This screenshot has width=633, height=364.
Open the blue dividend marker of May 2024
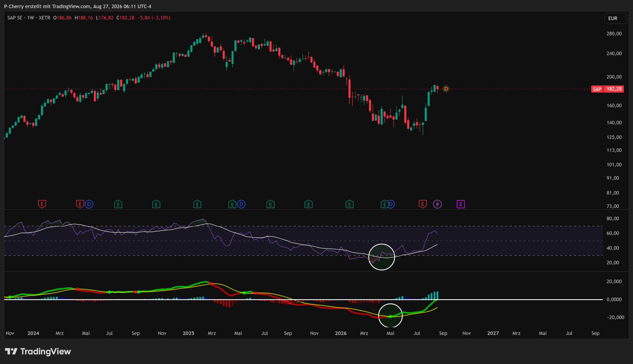(x=89, y=204)
